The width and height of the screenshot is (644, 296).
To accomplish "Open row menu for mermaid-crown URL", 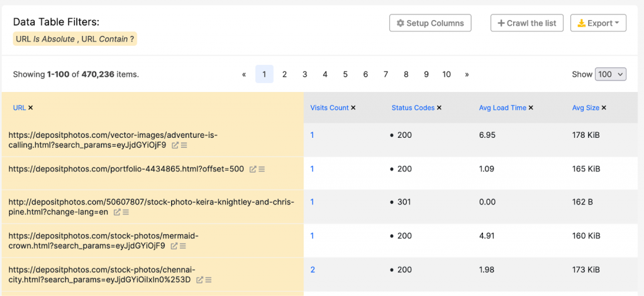I will pos(183,246).
